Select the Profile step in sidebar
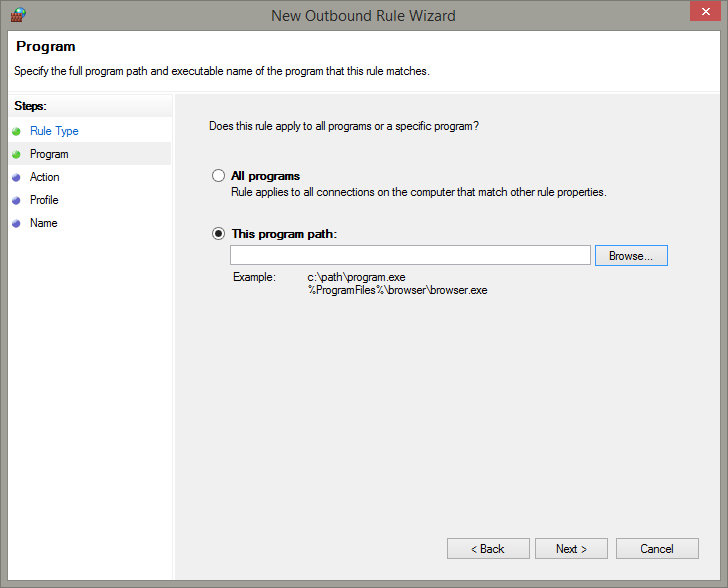This screenshot has width=728, height=588. [44, 200]
